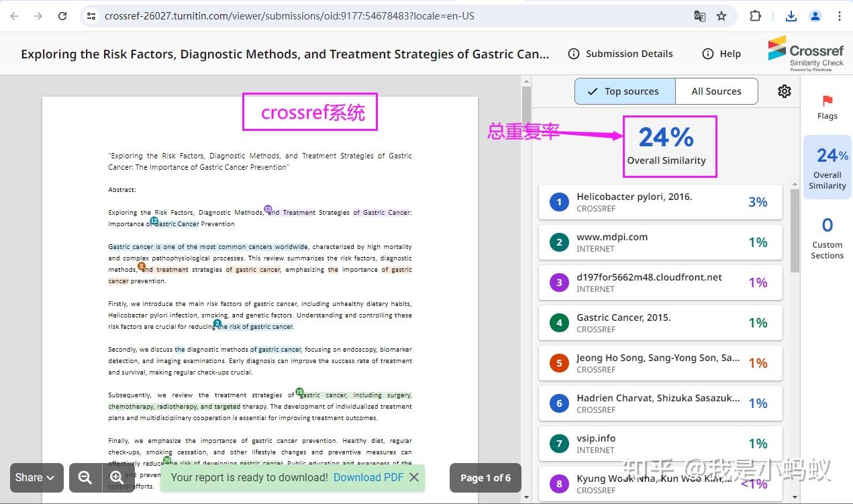
Task: Select the Overall Similarity sidebar tab
Action: click(x=827, y=167)
